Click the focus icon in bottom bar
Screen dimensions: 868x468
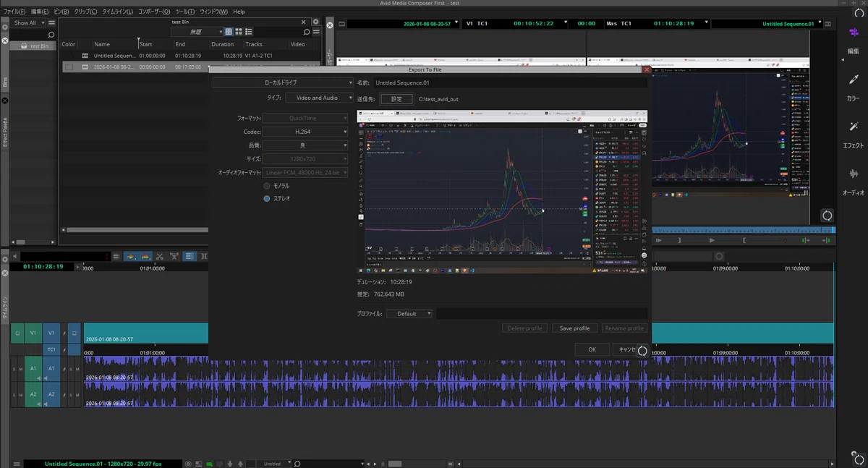coord(189,464)
